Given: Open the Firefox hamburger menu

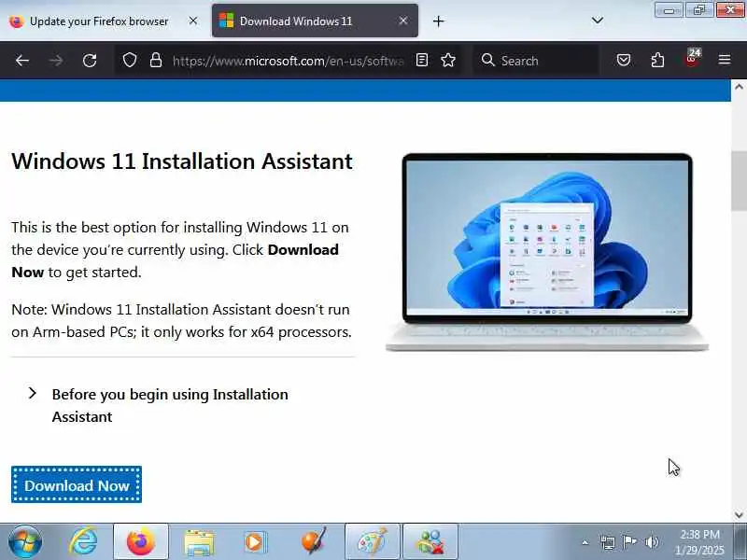Looking at the screenshot, I should point(725,60).
